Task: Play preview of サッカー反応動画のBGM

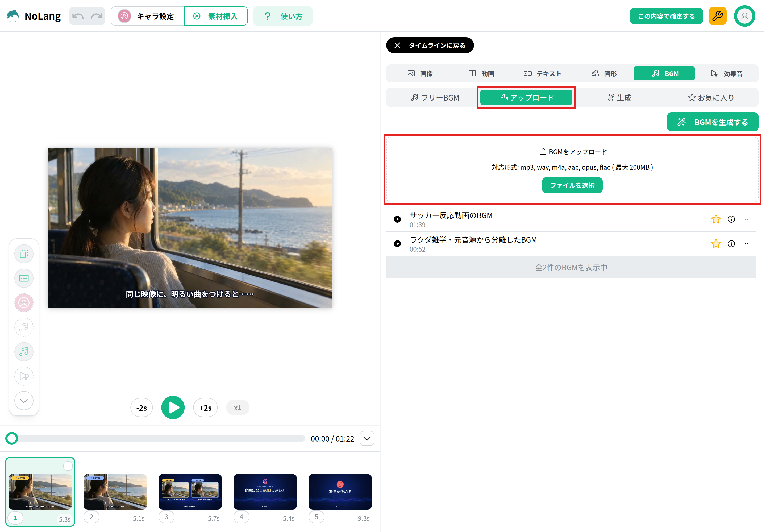Action: point(397,219)
